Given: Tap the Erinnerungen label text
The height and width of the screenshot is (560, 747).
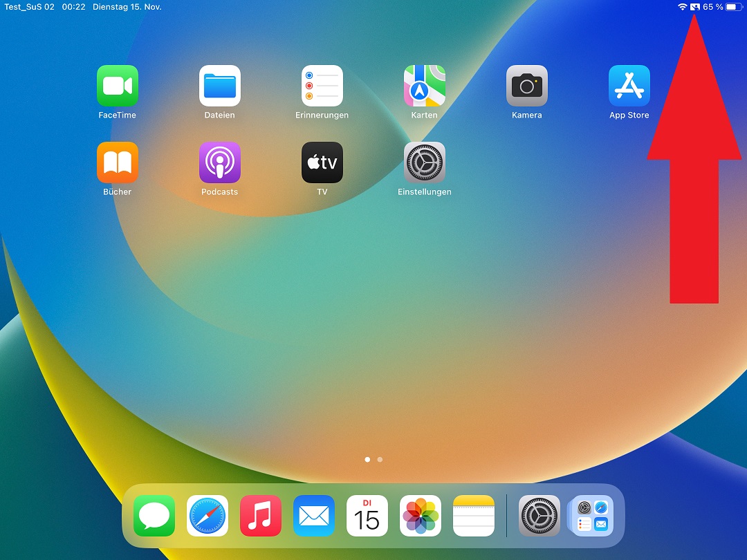Looking at the screenshot, I should (322, 115).
